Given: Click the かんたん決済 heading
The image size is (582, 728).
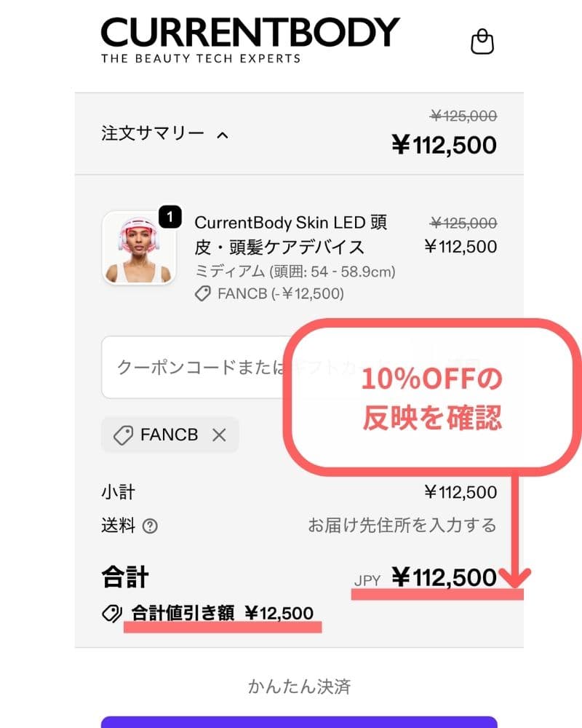Looking at the screenshot, I should pos(299,686).
